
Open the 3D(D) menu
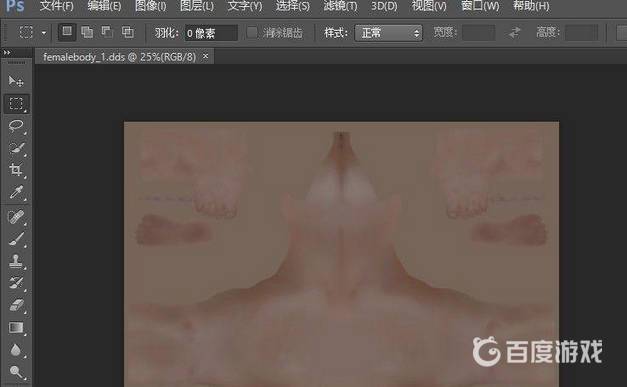pyautogui.click(x=384, y=6)
